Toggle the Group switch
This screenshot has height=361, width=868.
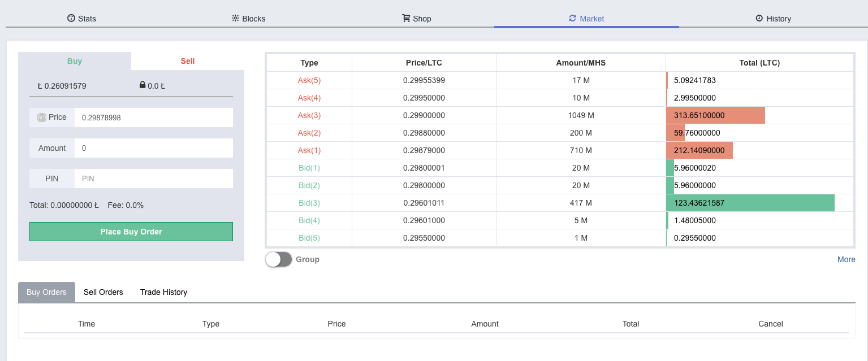click(278, 259)
